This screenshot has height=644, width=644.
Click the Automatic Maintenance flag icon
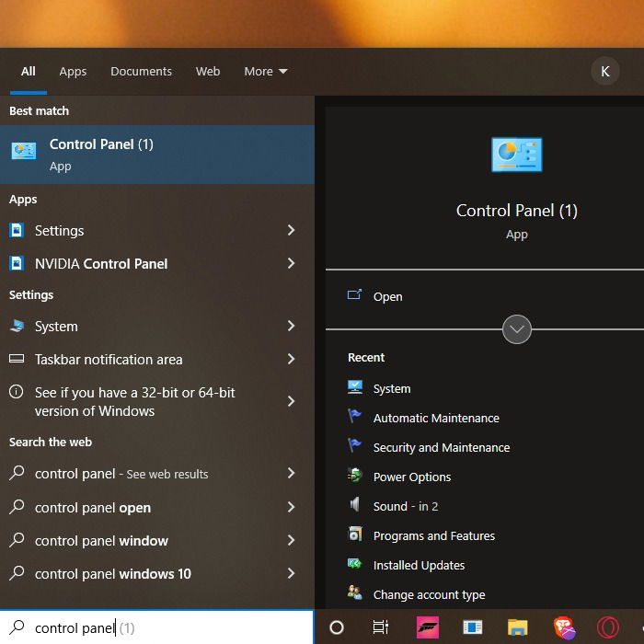pos(355,417)
